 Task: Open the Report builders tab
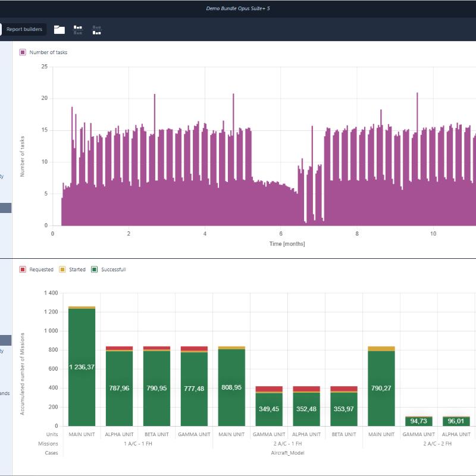click(24, 29)
